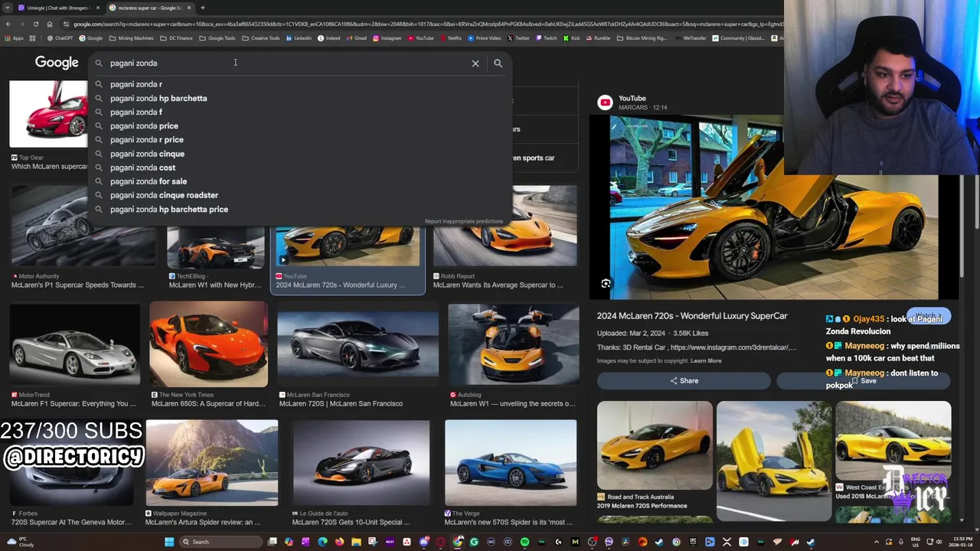Viewport: 980px width, 551px height.
Task: Open the Gmail bookmark
Action: tap(358, 38)
